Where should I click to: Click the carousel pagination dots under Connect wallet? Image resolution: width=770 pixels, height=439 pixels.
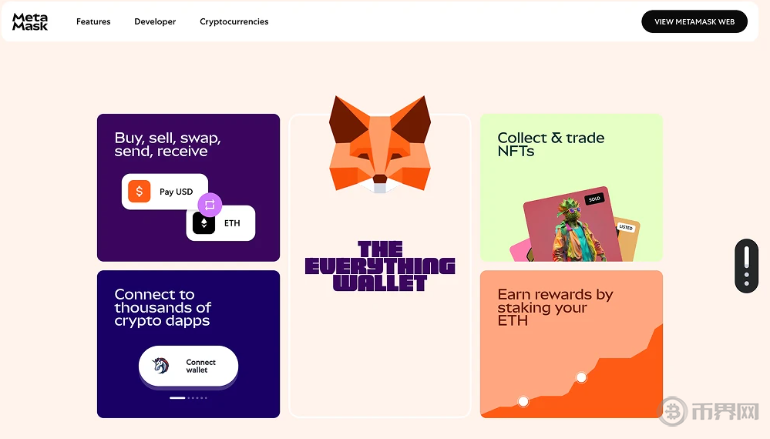188,398
